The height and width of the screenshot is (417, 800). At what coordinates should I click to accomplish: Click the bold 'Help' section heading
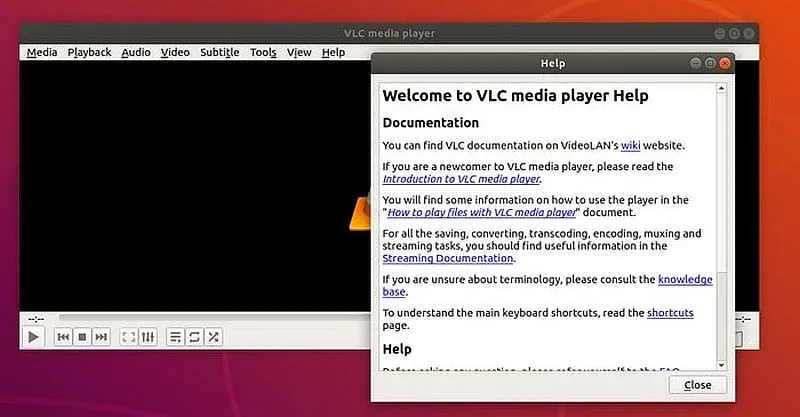[397, 350]
